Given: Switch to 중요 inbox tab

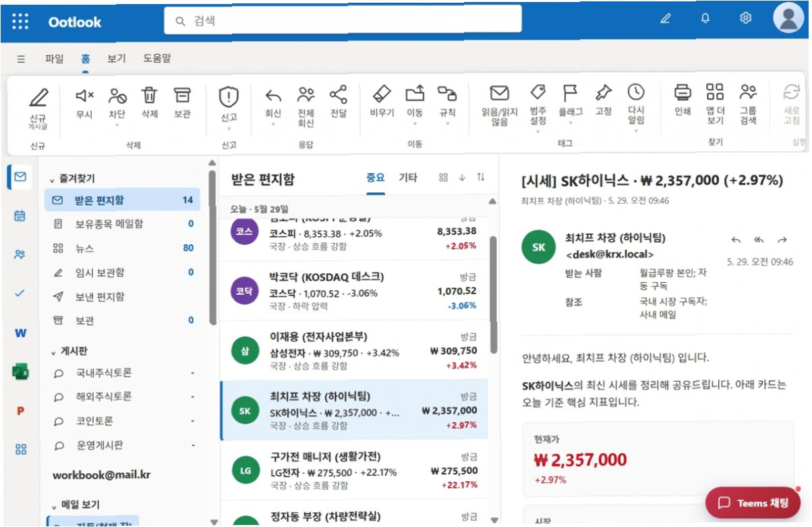Looking at the screenshot, I should [376, 177].
